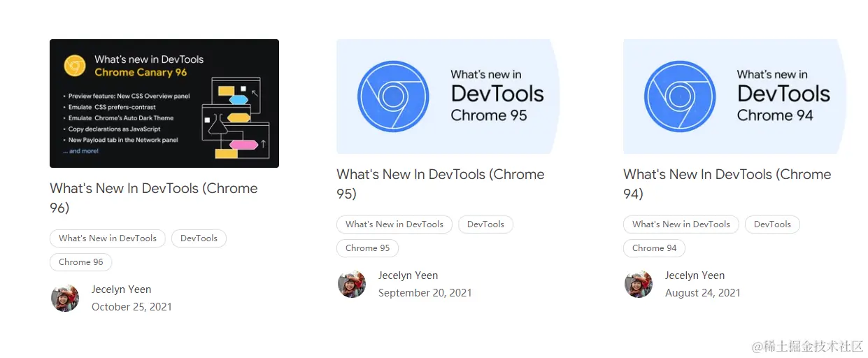Select the Chrome 94 tag chip
Viewport: 868px width, 358px height.
(x=655, y=248)
